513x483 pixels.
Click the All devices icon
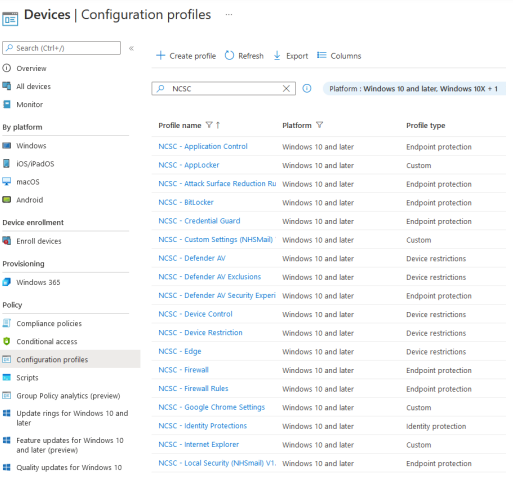[x=6, y=86]
